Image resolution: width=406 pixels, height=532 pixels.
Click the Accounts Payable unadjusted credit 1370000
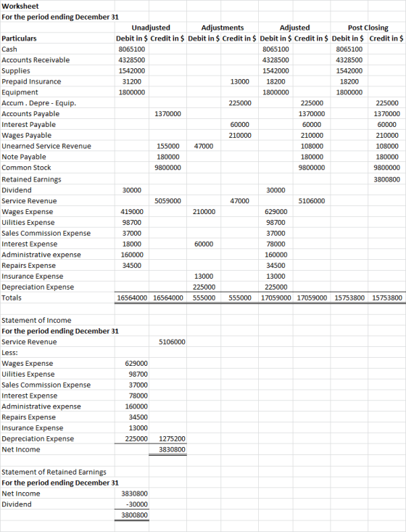(167, 114)
